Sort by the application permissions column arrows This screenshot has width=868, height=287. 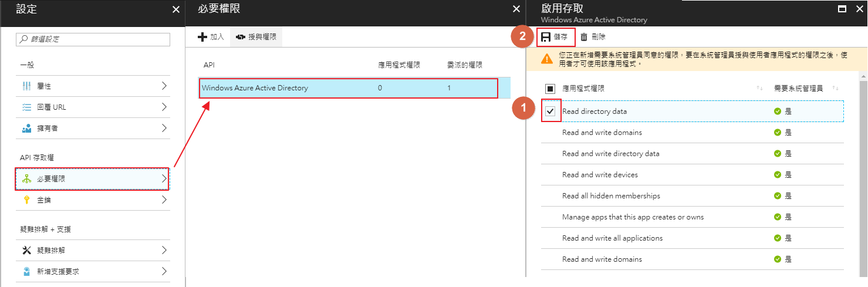pyautogui.click(x=759, y=89)
